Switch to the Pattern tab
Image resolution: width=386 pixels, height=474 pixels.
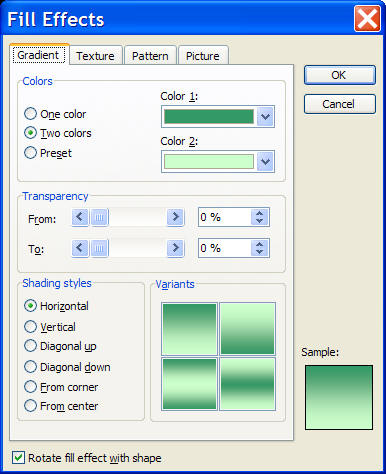pyautogui.click(x=150, y=56)
